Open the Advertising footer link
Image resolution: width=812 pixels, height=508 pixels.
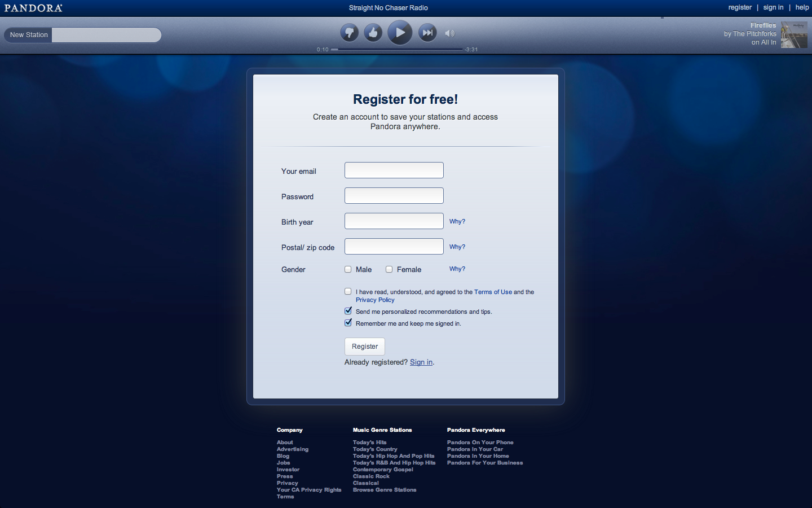(293, 449)
